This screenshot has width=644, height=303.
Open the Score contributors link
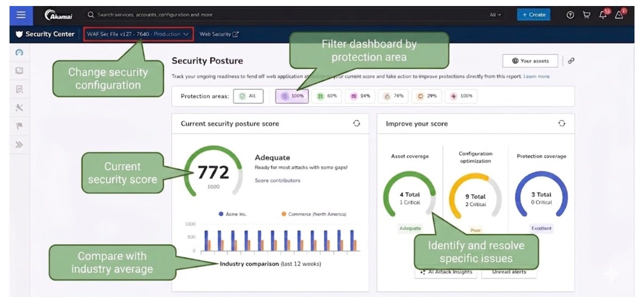pos(277,180)
